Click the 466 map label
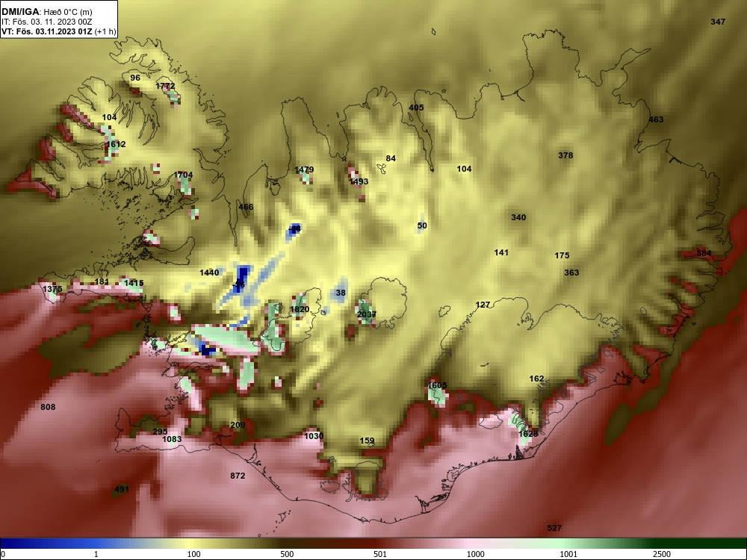The height and width of the screenshot is (560, 747). 246,207
